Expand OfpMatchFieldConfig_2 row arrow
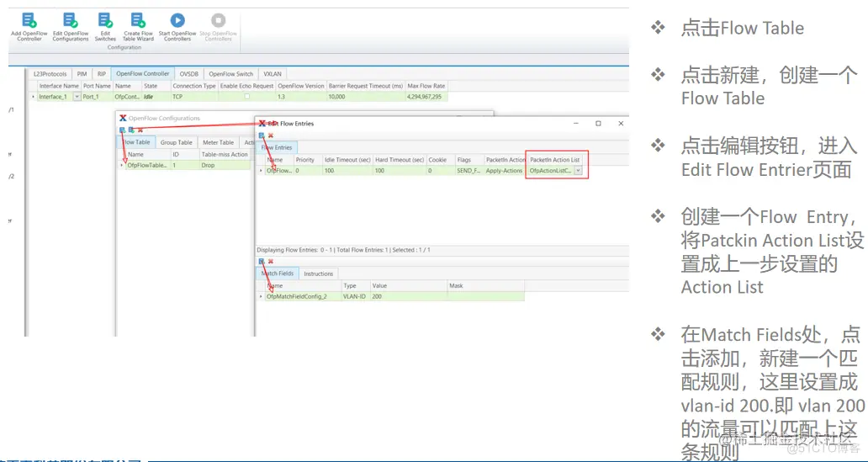 click(262, 296)
